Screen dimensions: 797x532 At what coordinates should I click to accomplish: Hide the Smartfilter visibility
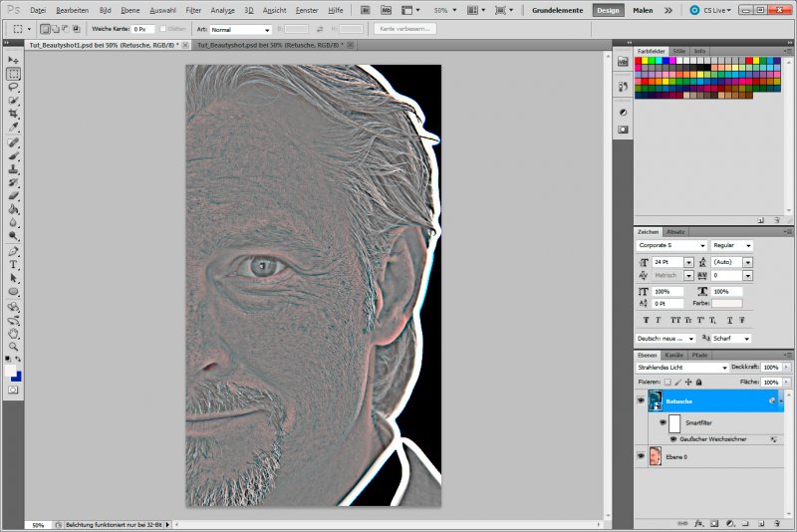(663, 422)
